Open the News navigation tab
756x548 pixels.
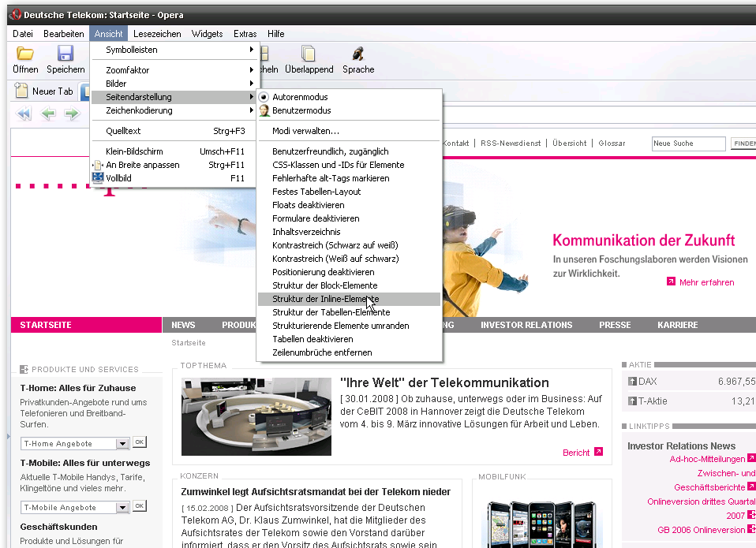point(183,325)
